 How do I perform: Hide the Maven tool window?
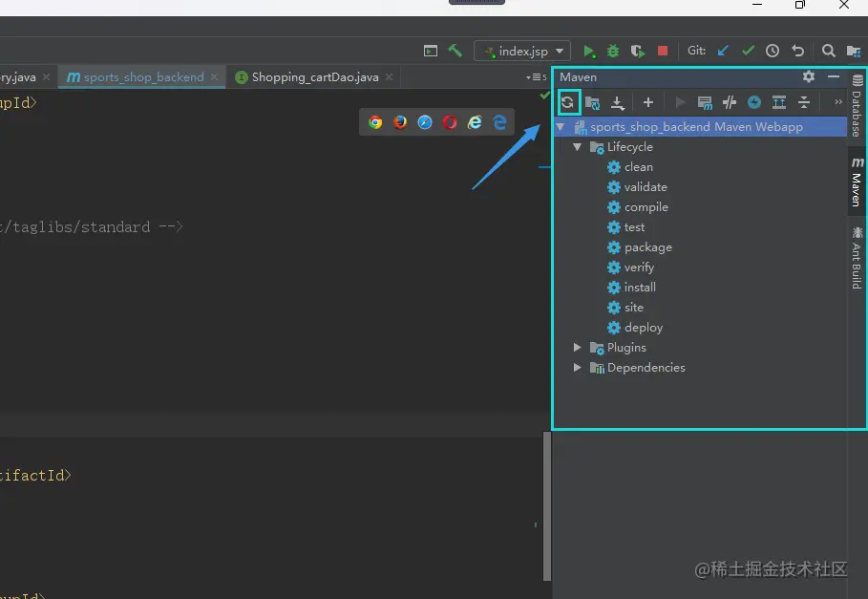(834, 76)
